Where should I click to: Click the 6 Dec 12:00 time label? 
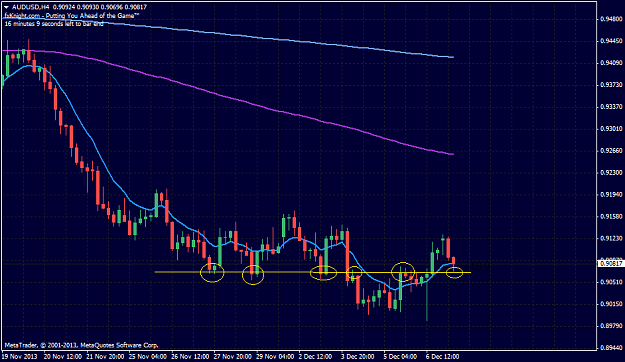[443, 356]
